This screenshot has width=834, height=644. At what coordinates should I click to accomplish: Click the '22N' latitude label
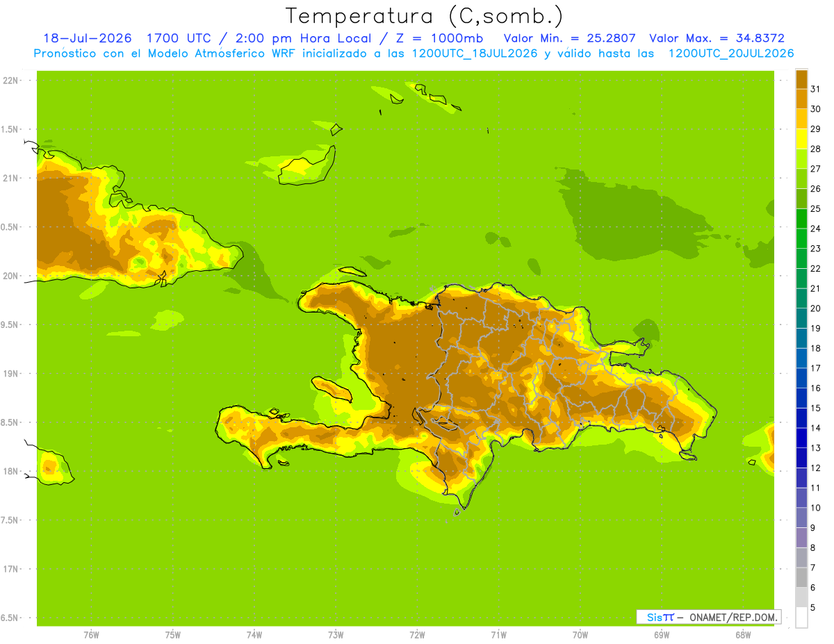coord(10,81)
